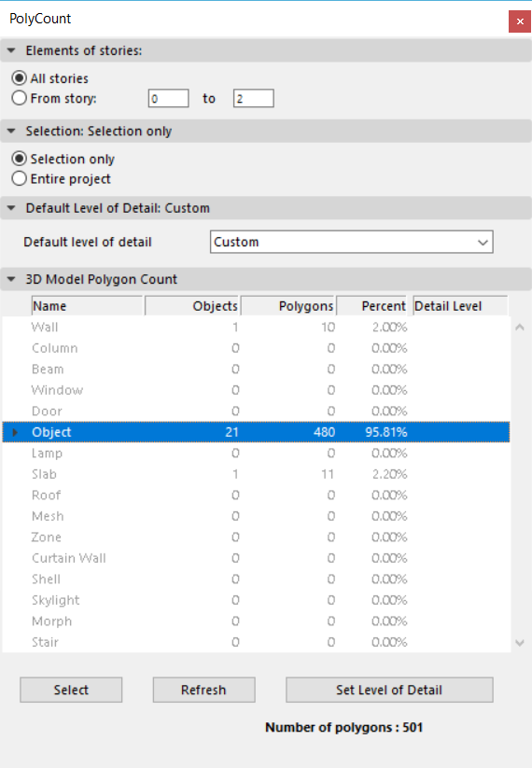
Task: Select the All stories radio button
Action: point(19,78)
